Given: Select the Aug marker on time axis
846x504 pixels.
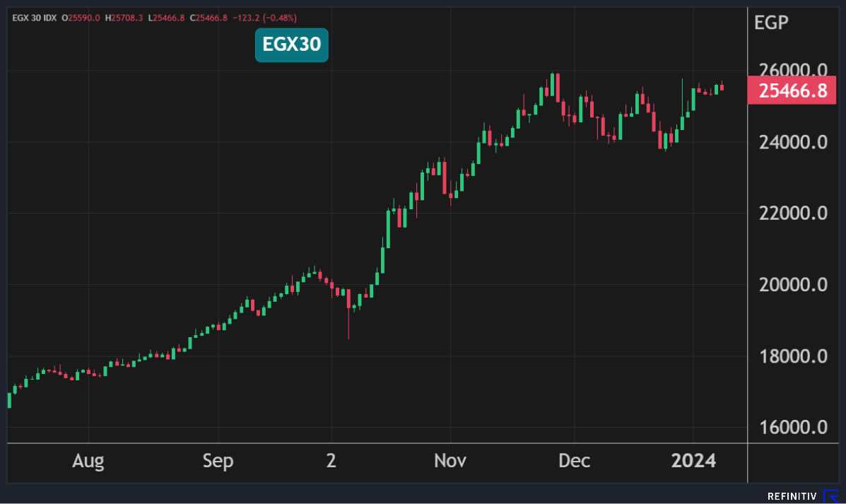Looking at the screenshot, I should coord(88,462).
